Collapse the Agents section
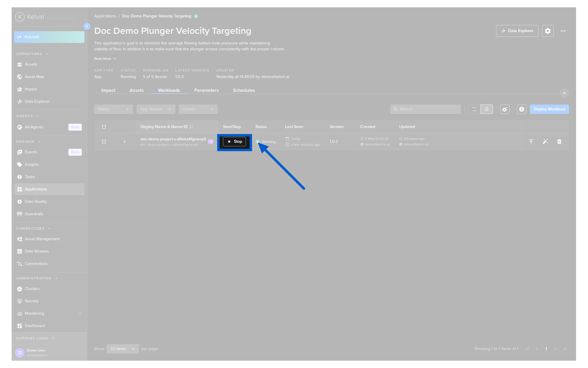Image resolution: width=588 pixels, height=368 pixels. pyautogui.click(x=28, y=116)
